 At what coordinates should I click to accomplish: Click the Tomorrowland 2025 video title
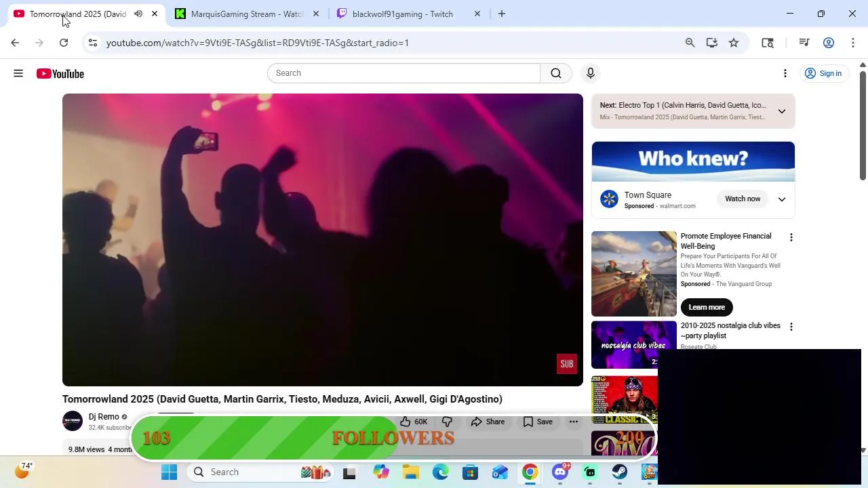click(x=282, y=399)
